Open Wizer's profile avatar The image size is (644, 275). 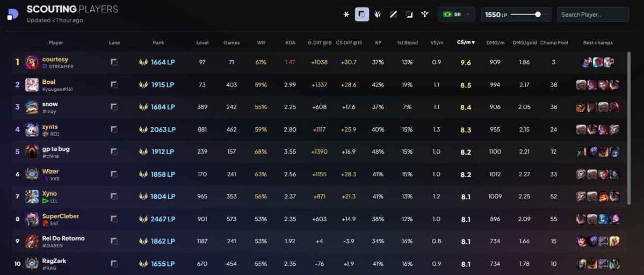pyautogui.click(x=32, y=175)
